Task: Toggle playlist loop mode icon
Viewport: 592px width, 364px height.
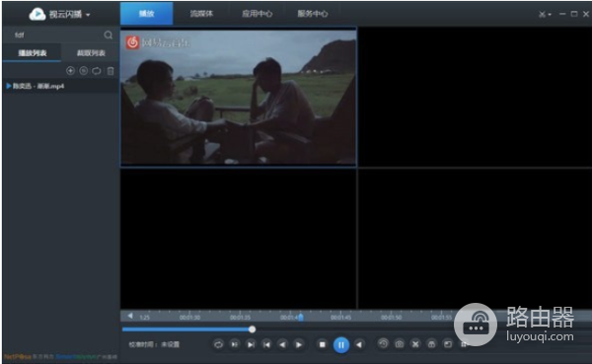Action: (97, 71)
